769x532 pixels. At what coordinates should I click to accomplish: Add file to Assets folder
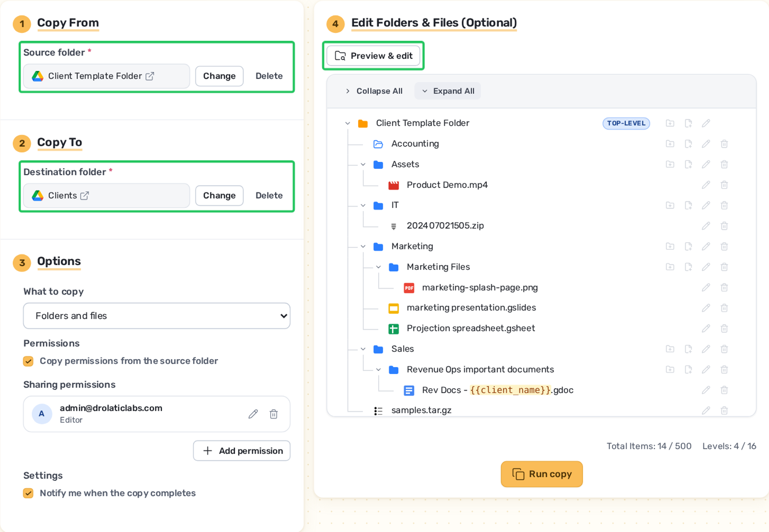click(x=688, y=164)
